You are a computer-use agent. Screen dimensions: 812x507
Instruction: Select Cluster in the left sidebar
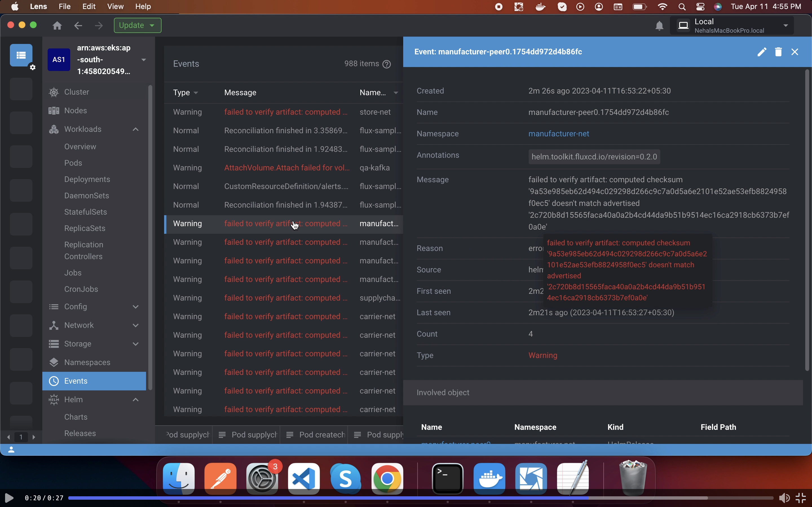(76, 92)
